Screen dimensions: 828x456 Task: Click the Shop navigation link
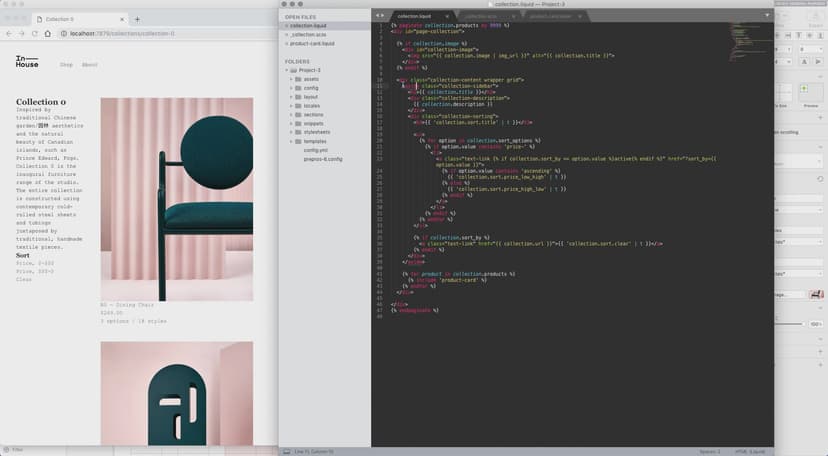tap(66, 64)
